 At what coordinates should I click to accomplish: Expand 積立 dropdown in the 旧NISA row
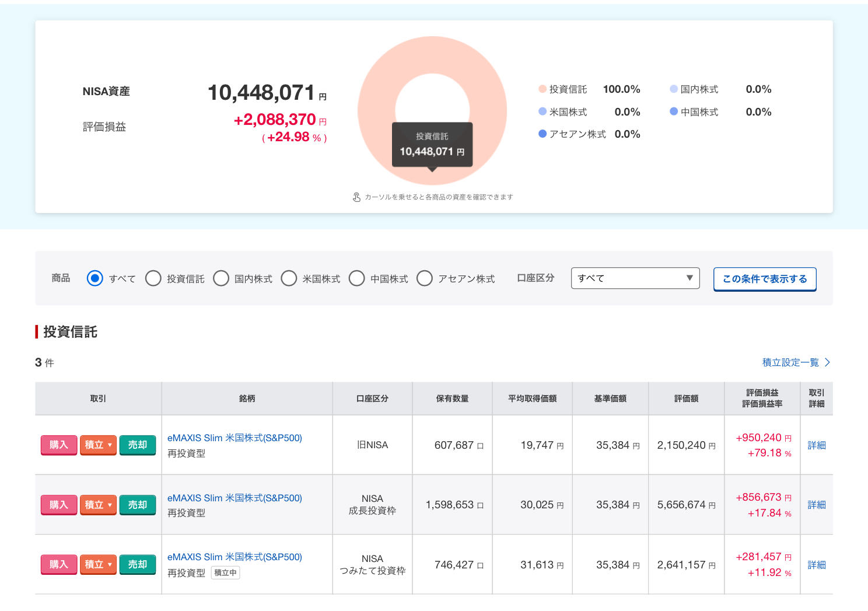[x=98, y=445]
